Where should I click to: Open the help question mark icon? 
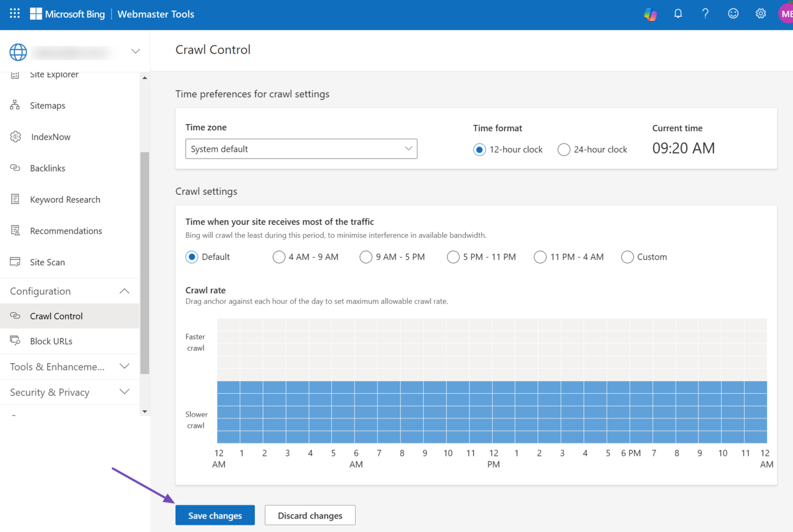pos(705,14)
